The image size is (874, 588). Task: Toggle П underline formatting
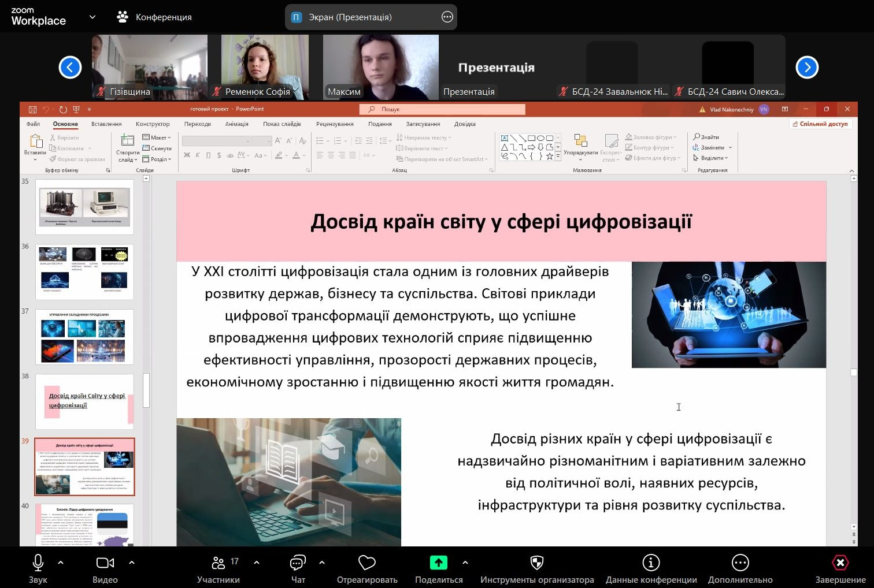208,155
